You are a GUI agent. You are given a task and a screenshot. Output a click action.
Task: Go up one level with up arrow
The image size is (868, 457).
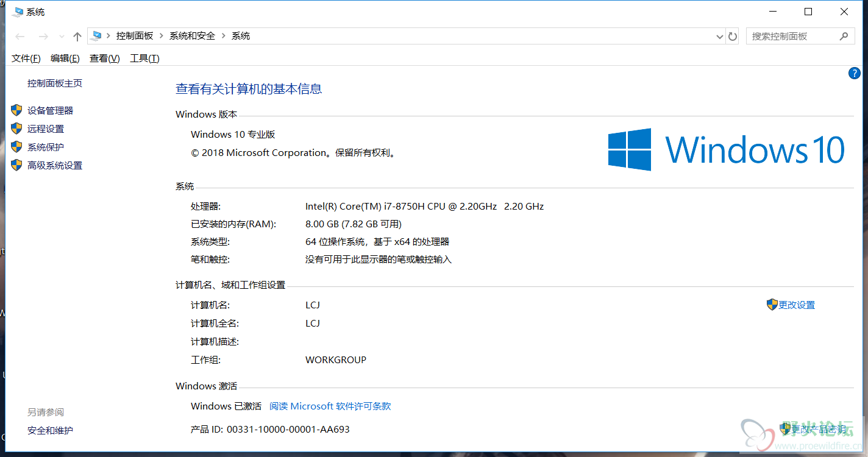pyautogui.click(x=77, y=37)
